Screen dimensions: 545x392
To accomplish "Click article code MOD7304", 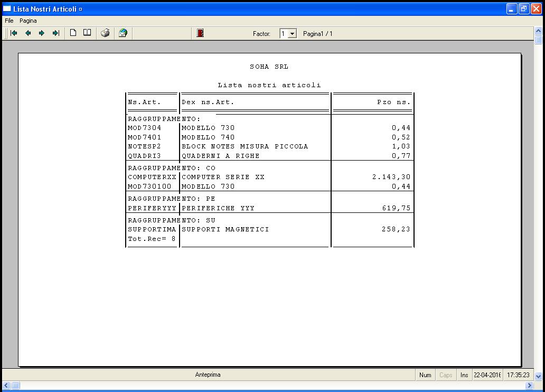I will [144, 128].
